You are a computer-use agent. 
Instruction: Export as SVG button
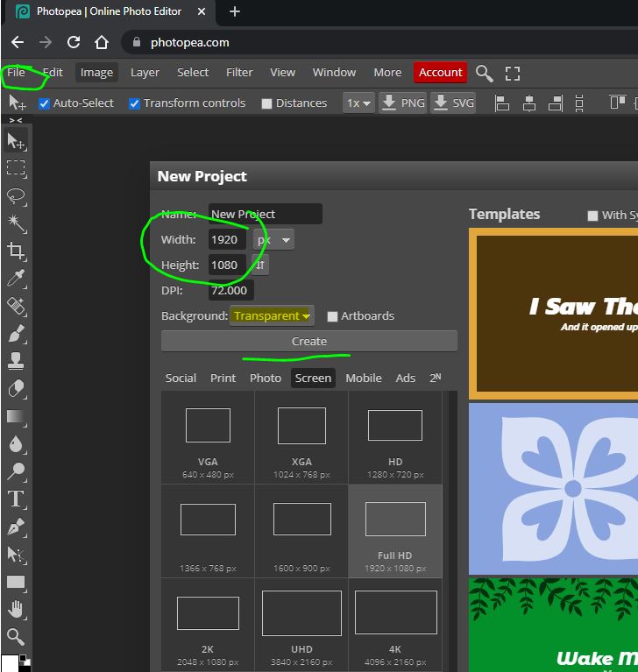coord(453,103)
